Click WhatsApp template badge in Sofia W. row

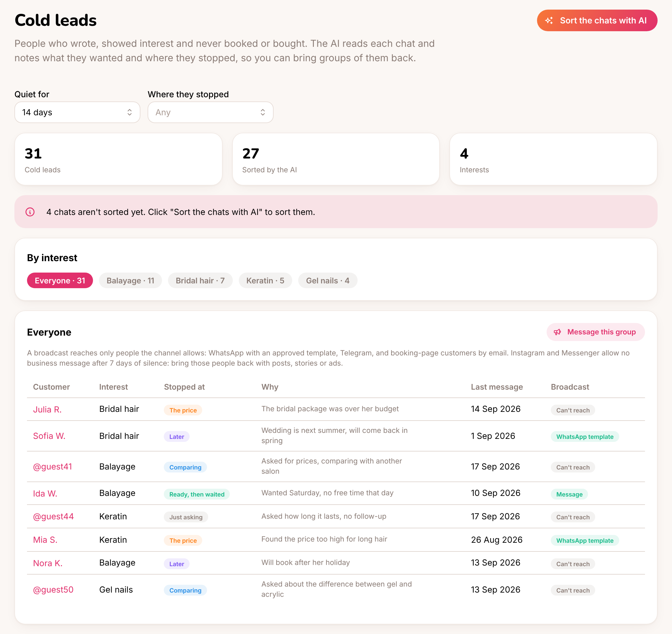pos(585,437)
